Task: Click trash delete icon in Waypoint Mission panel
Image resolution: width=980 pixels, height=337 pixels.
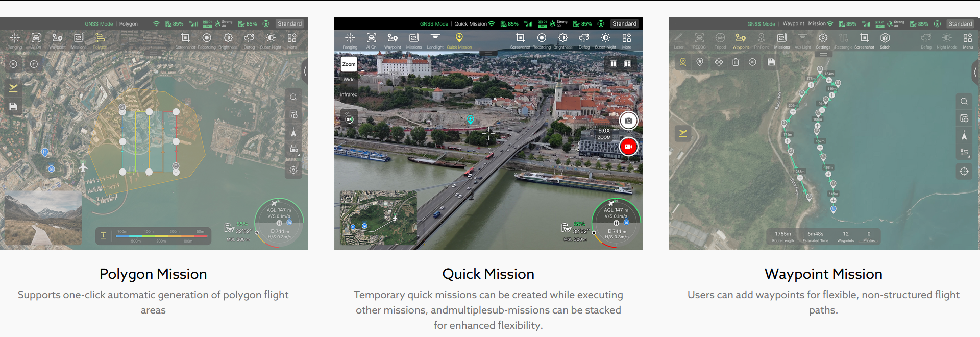Action: pos(736,62)
